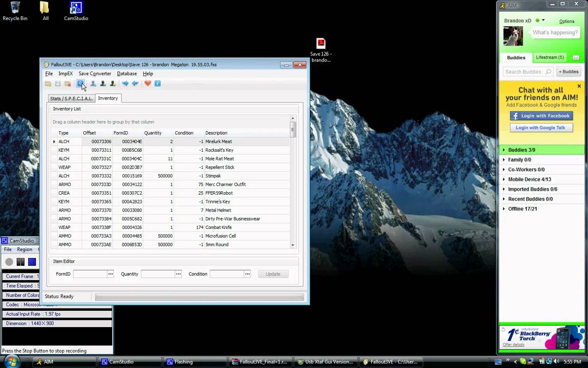Click the Options link in AIM

click(567, 21)
